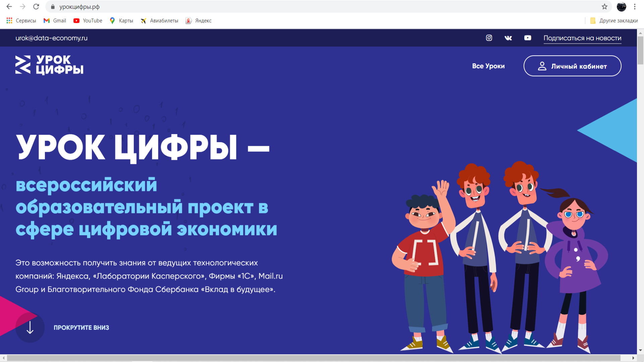644x362 pixels.
Task: Open Все Уроки menu item
Action: [488, 66]
